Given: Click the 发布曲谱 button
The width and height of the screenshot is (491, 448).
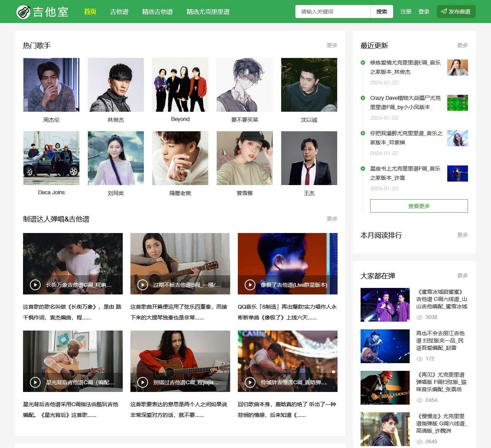Looking at the screenshot, I should pos(456,12).
